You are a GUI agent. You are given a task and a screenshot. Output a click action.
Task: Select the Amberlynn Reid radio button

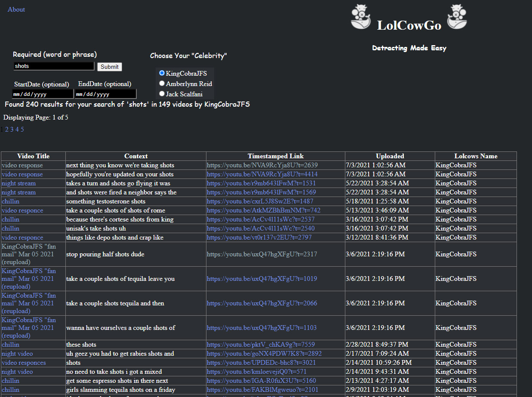[x=162, y=83]
